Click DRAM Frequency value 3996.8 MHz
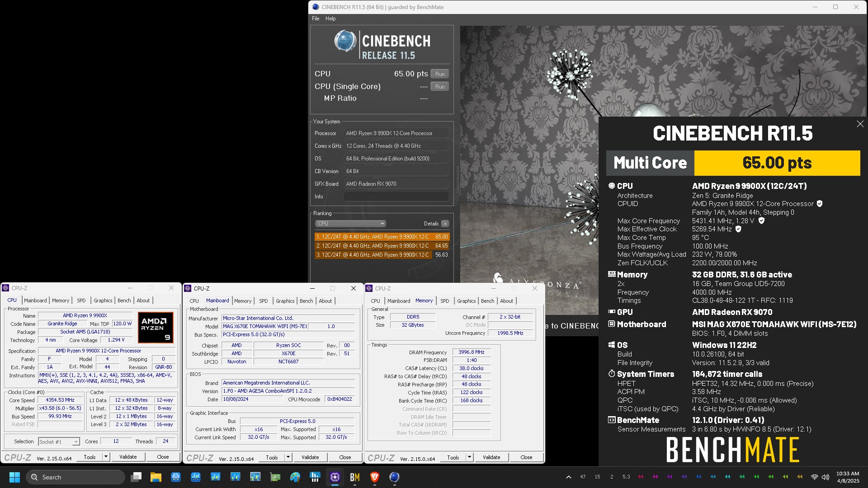This screenshot has height=488, width=868. tap(472, 352)
